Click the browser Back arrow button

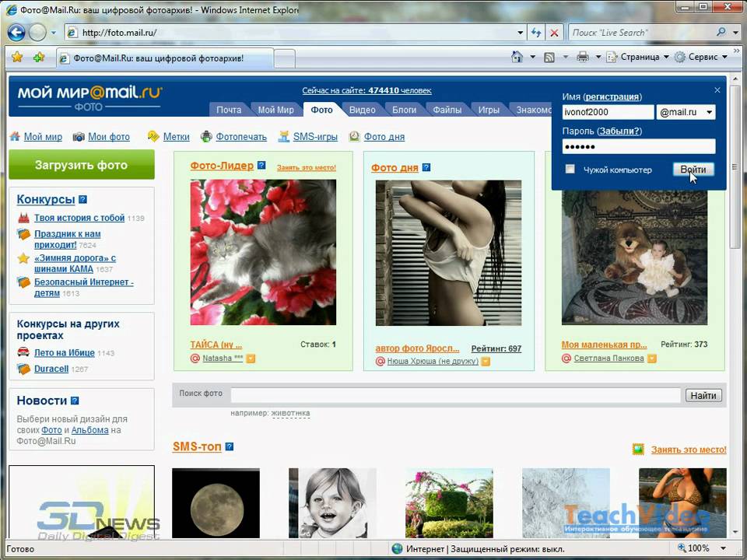[x=16, y=33]
